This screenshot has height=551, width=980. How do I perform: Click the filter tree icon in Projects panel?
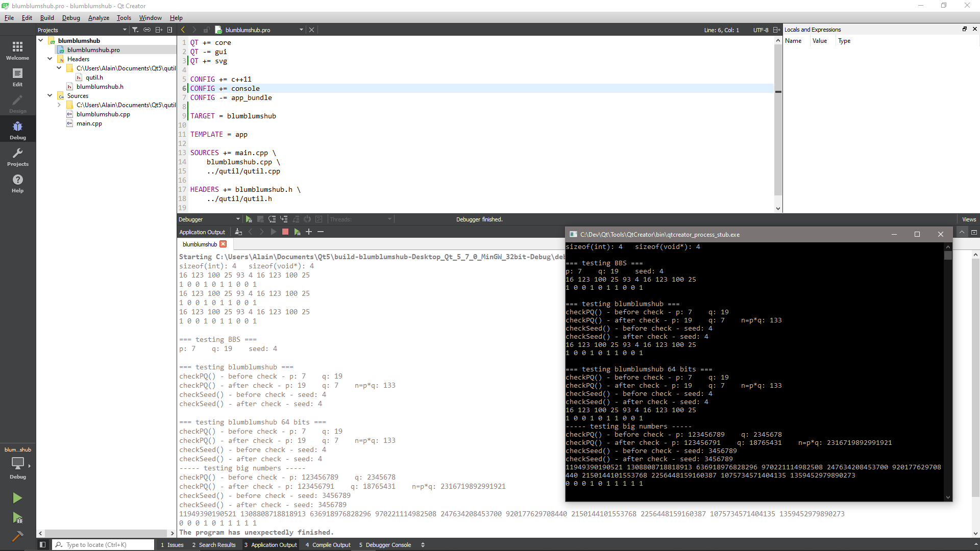(x=135, y=30)
